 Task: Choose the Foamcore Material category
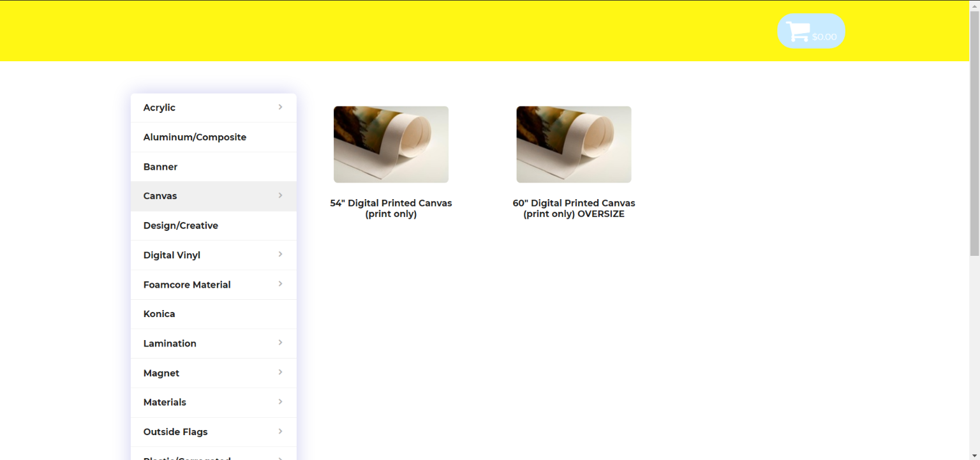(214, 285)
